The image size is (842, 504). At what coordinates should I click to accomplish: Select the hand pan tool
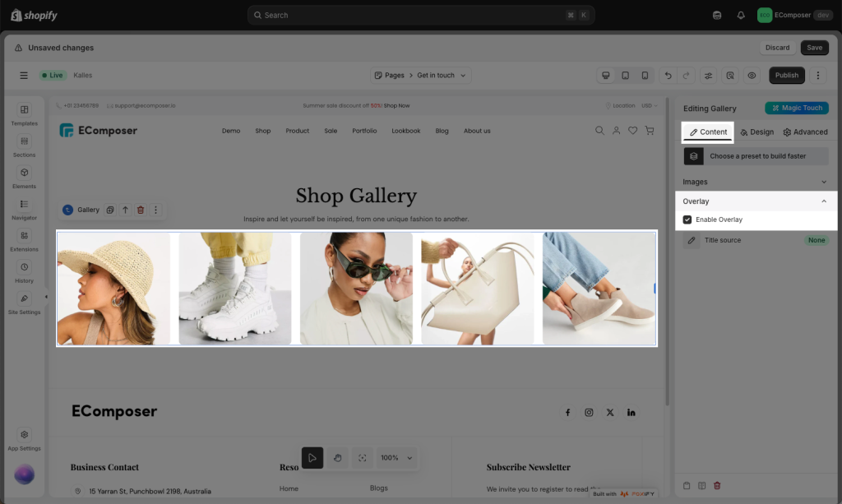click(337, 458)
